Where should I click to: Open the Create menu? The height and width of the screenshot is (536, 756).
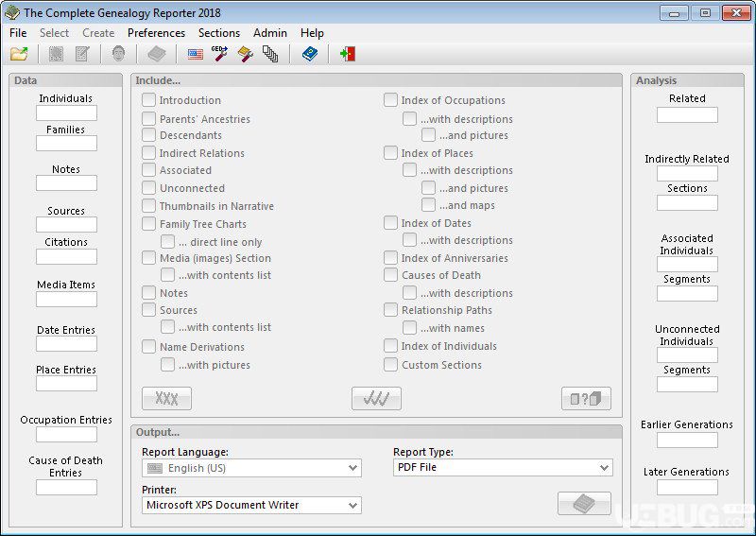pos(98,33)
